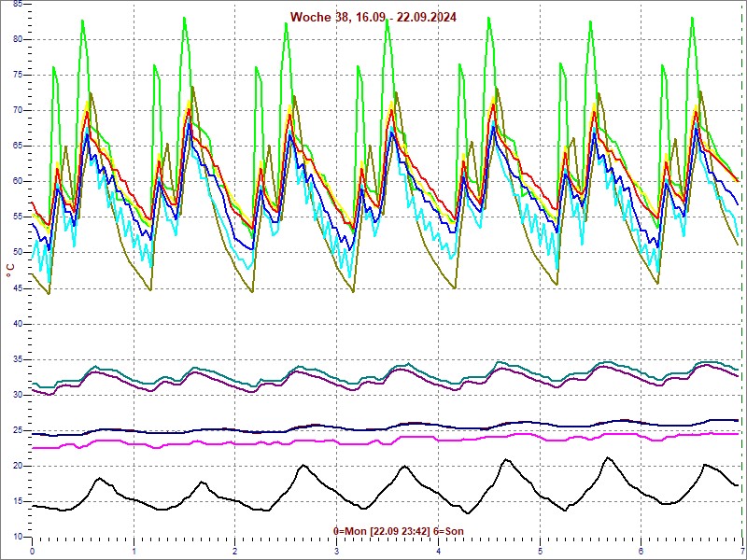Click the '°C' y-axis unit label
Screen dimensions: 747x560
coord(10,271)
